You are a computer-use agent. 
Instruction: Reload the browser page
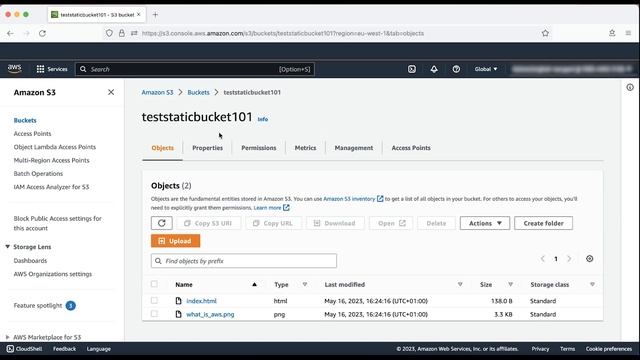pos(42,33)
